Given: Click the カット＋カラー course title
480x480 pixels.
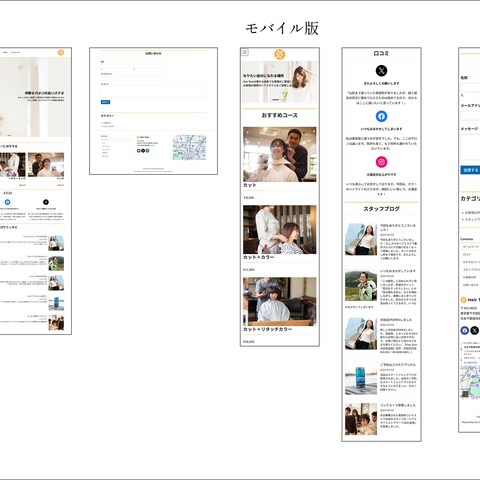Looking at the screenshot, I should (x=259, y=257).
